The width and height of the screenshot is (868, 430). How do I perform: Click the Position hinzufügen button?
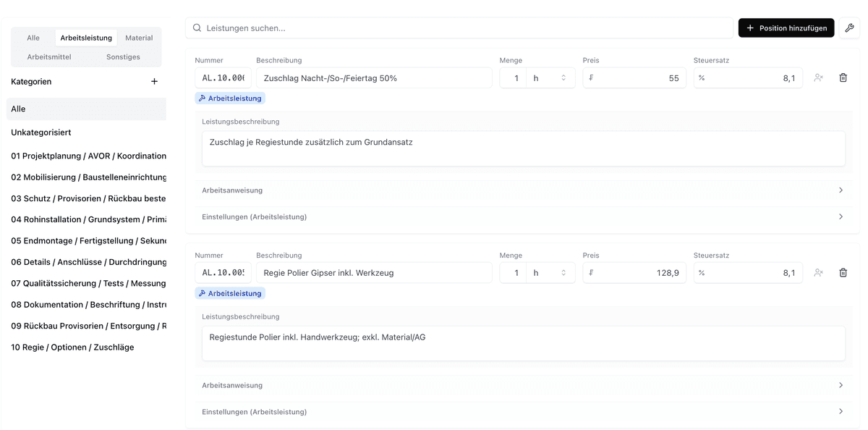tap(786, 28)
